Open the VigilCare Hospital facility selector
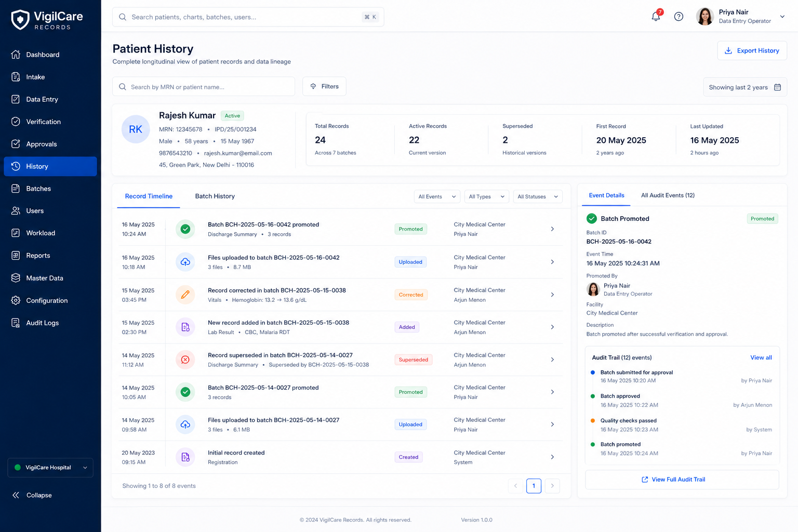The image size is (798, 532). 50,468
